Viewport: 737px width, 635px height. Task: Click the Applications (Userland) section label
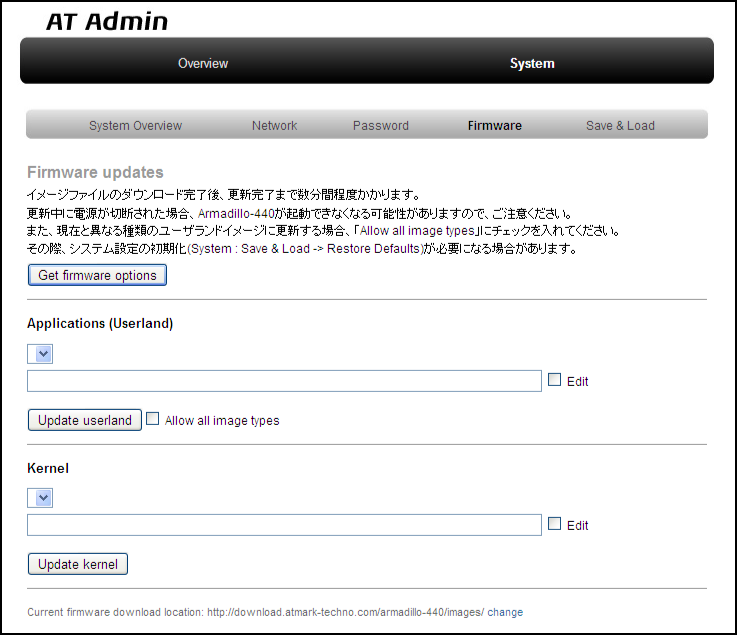point(100,323)
